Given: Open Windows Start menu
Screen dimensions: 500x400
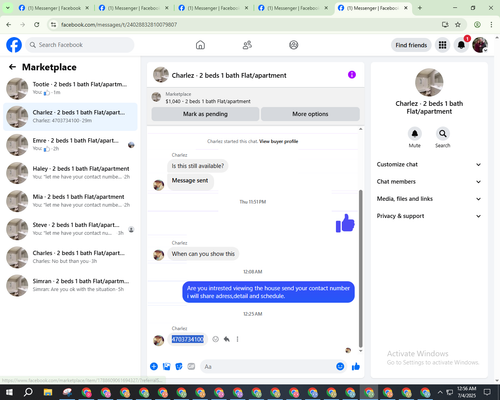Looking at the screenshot, I should pyautogui.click(x=9, y=392).
